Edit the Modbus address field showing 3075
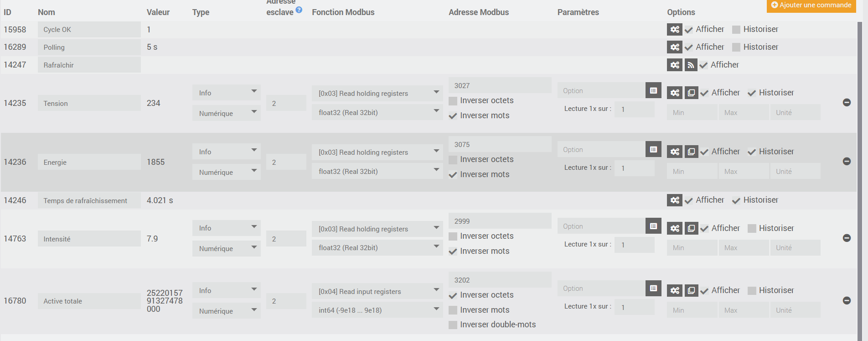This screenshot has width=868, height=341. (499, 145)
